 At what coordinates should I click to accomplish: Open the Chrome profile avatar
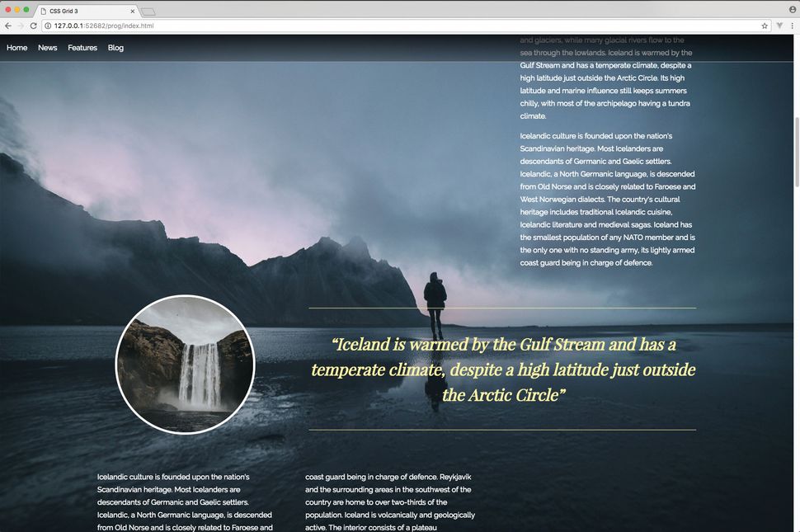[792, 9]
